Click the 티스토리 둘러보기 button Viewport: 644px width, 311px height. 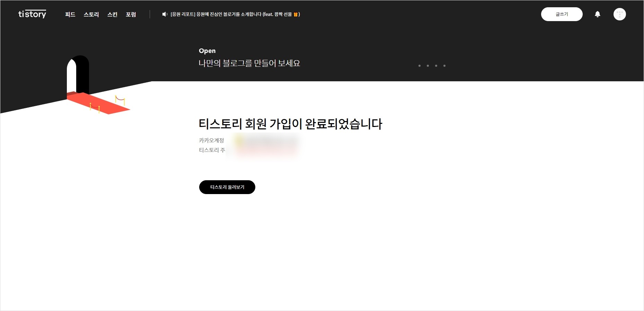tap(227, 187)
